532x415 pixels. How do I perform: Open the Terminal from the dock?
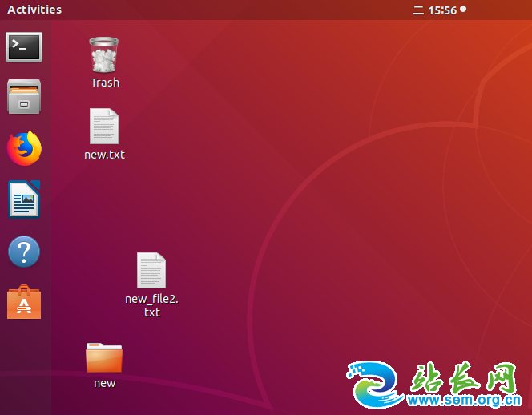click(24, 47)
